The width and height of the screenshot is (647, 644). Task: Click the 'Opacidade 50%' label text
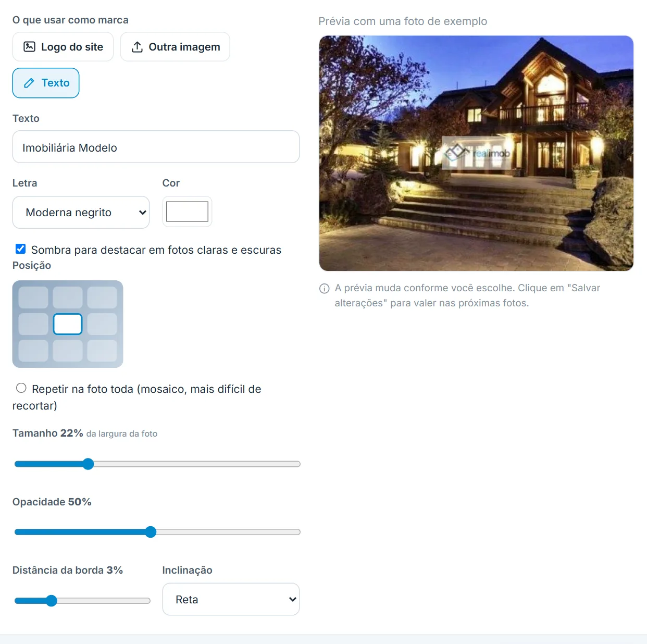click(52, 502)
